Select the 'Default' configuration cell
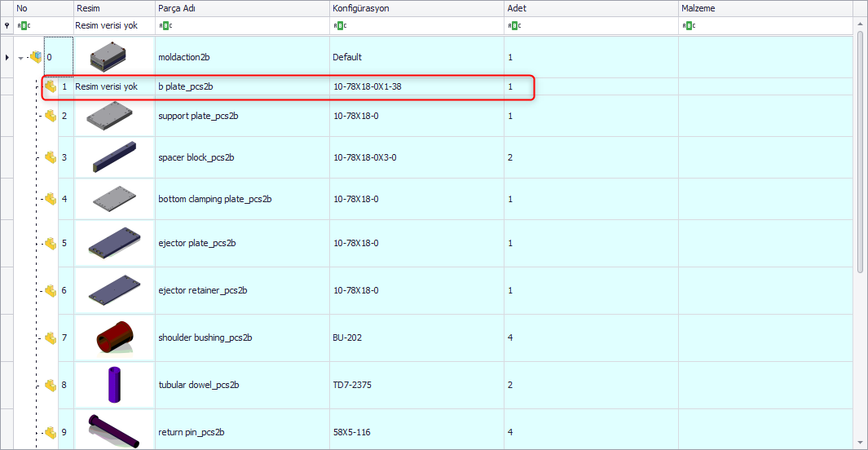Image resolution: width=868 pixels, height=450 pixels. (416, 57)
